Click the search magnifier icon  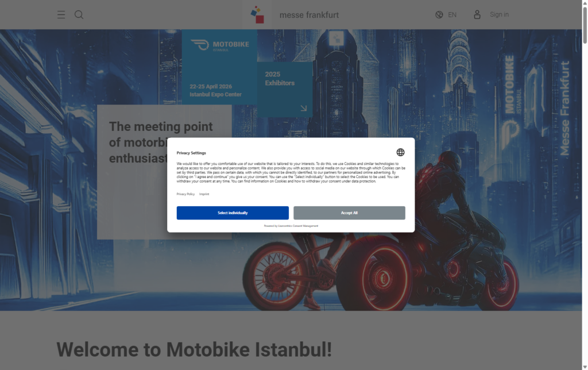coord(79,14)
